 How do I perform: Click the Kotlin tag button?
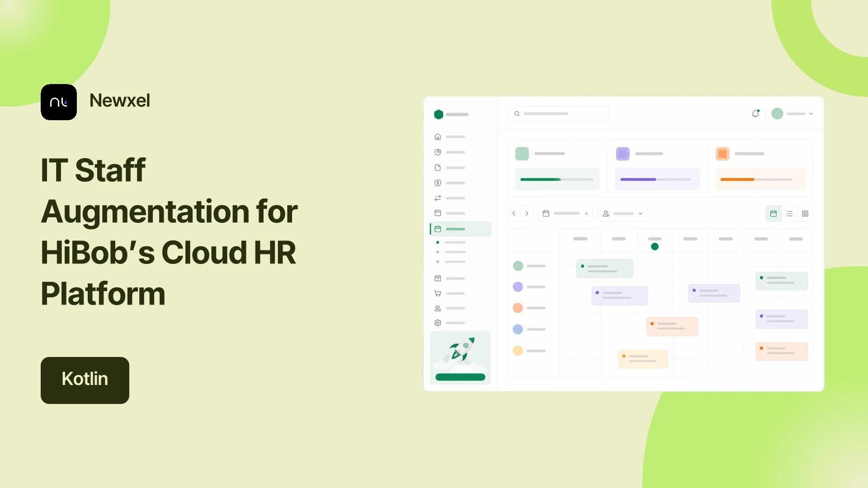click(85, 380)
